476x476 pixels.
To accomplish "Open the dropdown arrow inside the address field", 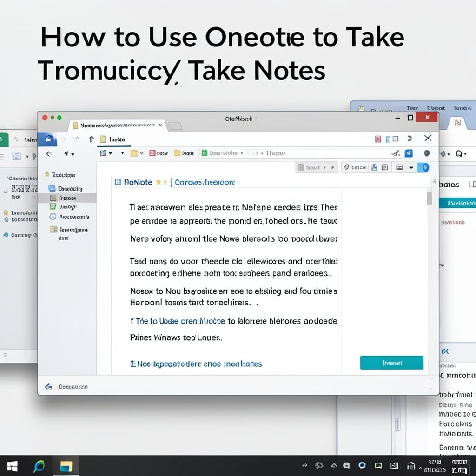I will pyautogui.click(x=242, y=153).
